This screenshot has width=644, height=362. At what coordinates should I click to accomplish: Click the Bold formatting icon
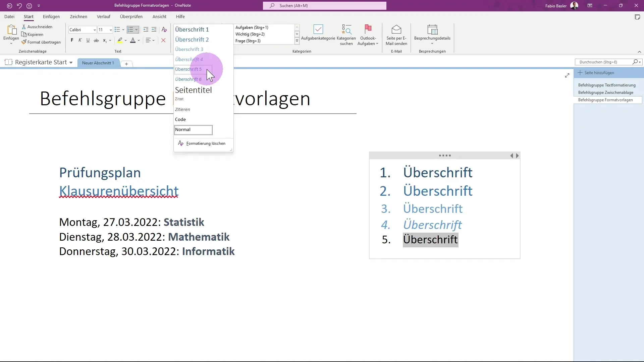coord(72,40)
